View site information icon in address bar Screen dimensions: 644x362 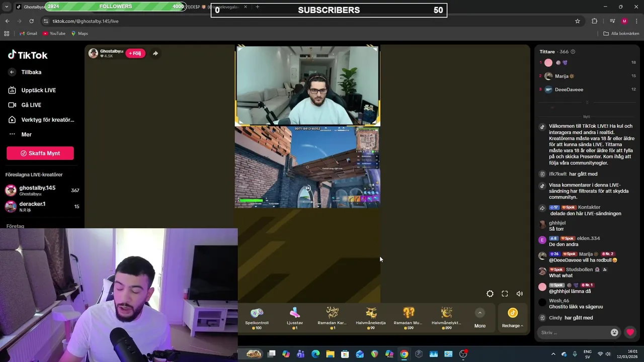tap(46, 21)
